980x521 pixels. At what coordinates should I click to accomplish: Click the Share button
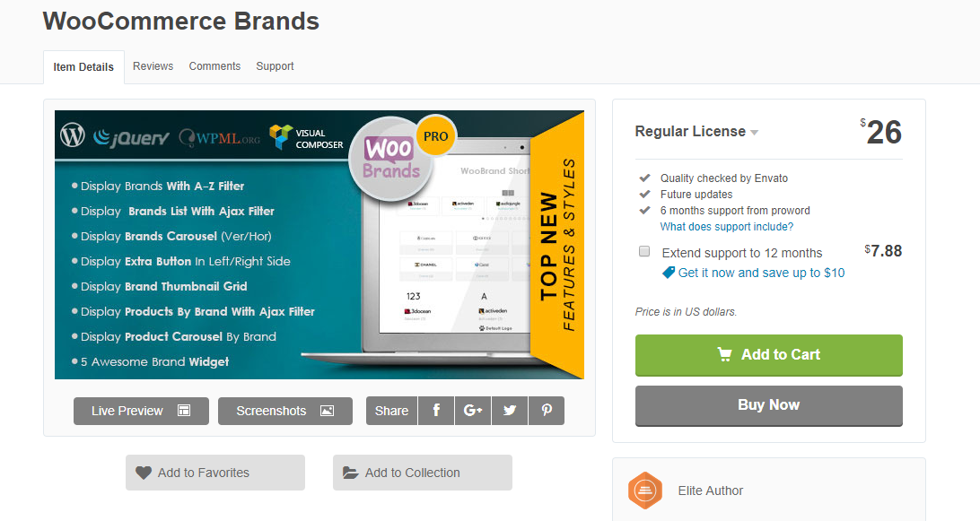click(x=392, y=411)
